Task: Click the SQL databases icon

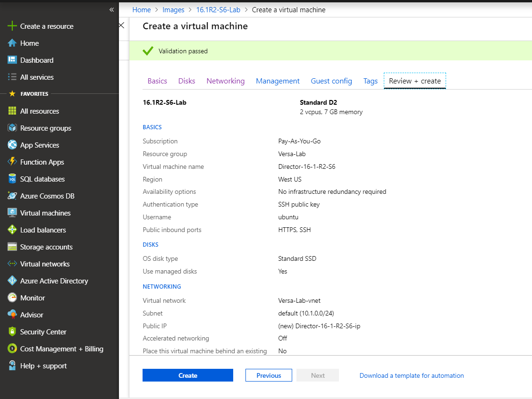Action: [12, 179]
